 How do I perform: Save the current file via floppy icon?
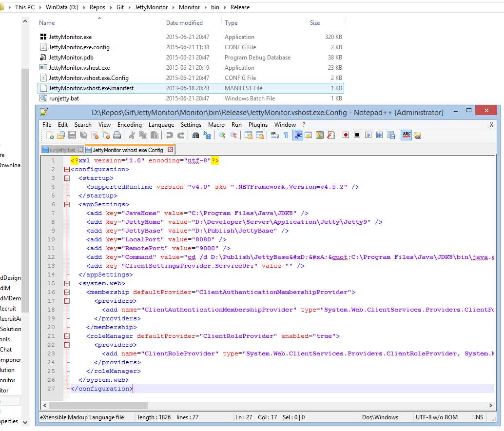click(x=72, y=136)
